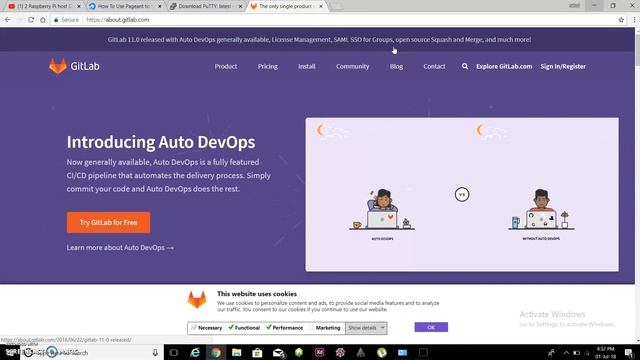The width and height of the screenshot is (640, 360).
Task: Toggle the Necessary cookies checkbox
Action: (x=194, y=327)
